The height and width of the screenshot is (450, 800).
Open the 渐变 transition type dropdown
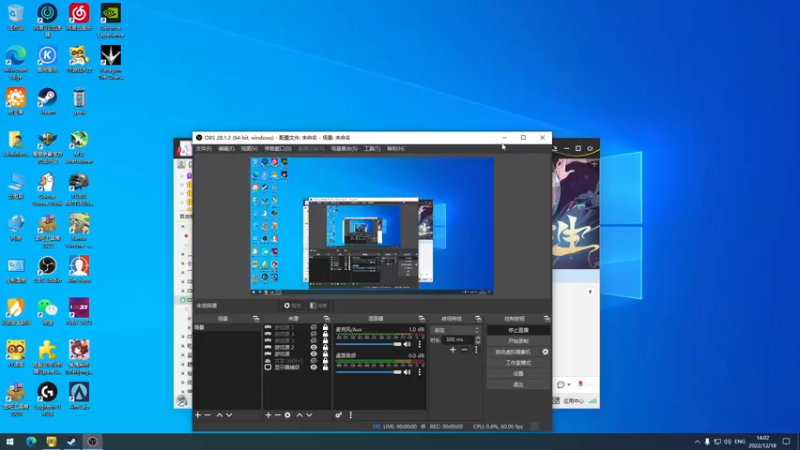click(x=456, y=330)
